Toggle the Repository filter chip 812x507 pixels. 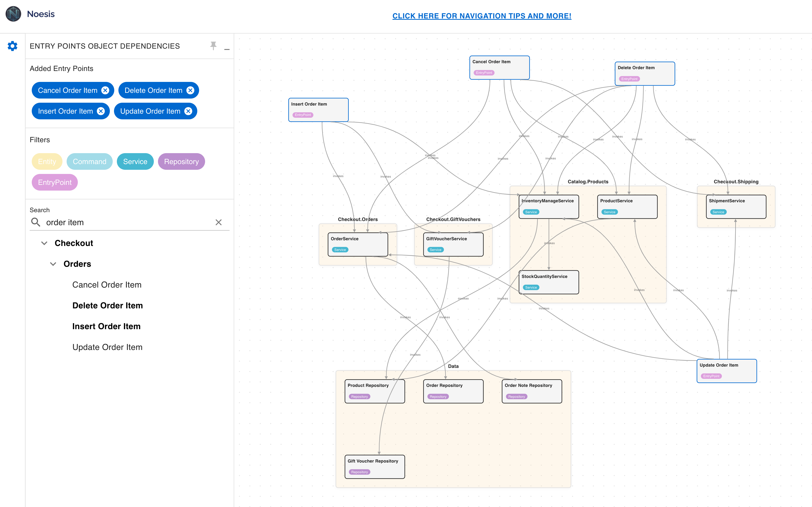(181, 162)
